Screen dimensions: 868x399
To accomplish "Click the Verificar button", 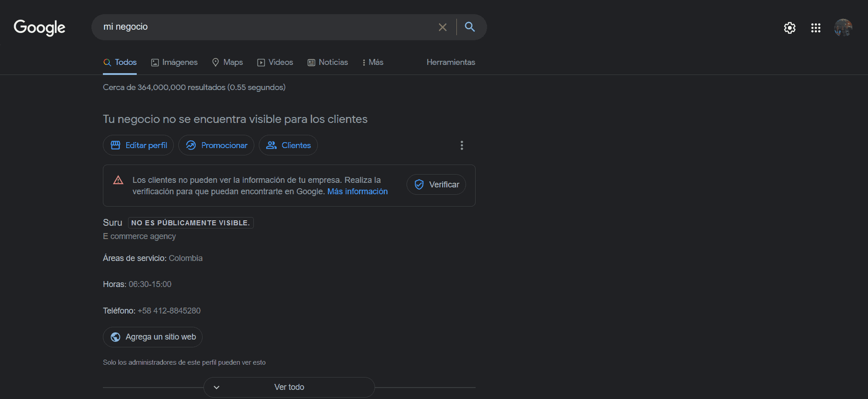I will [436, 185].
